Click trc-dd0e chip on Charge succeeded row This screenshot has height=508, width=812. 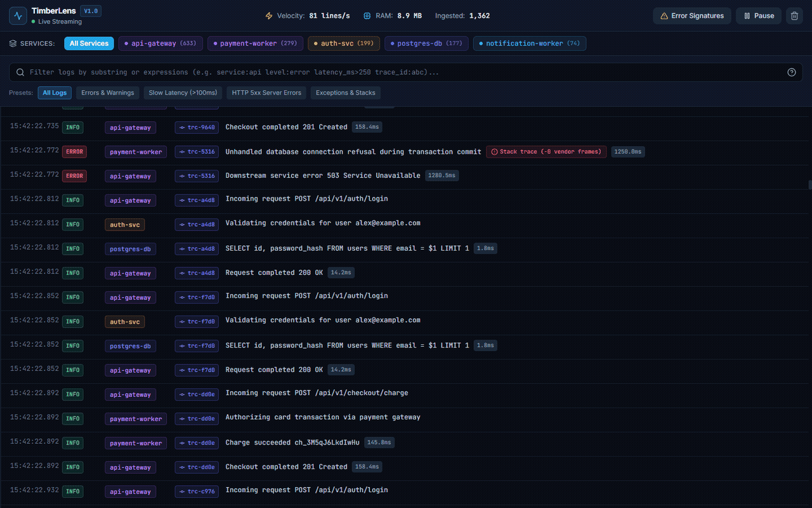[x=196, y=443]
